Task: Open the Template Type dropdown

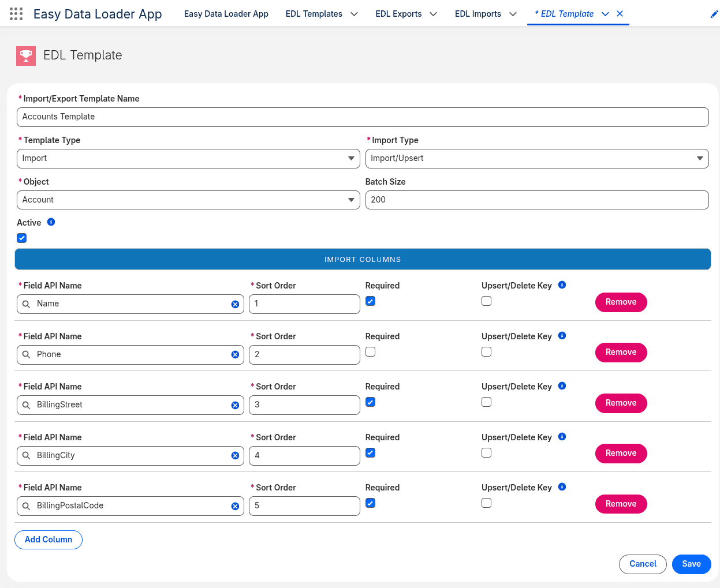Action: pos(189,159)
